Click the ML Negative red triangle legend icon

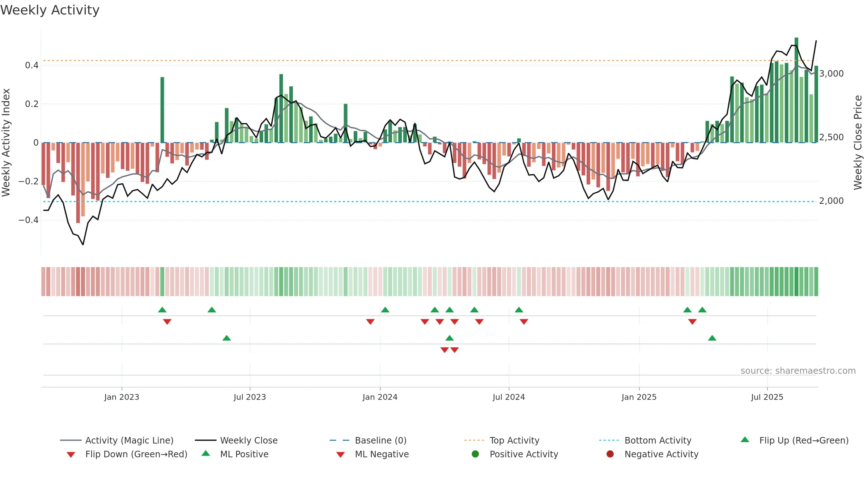(x=340, y=455)
